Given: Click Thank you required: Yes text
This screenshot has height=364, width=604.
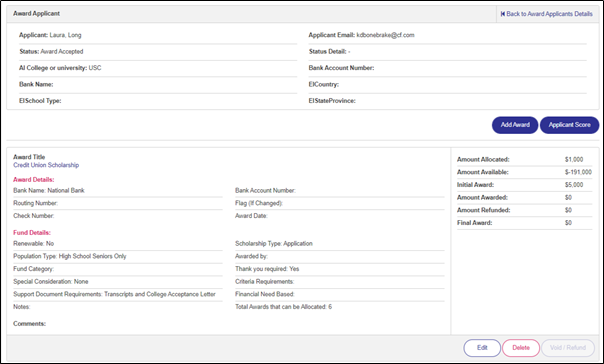Looking at the screenshot, I should 267,269.
